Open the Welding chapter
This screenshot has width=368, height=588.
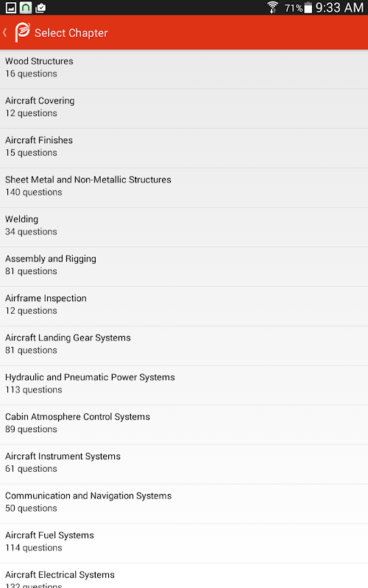click(x=184, y=227)
